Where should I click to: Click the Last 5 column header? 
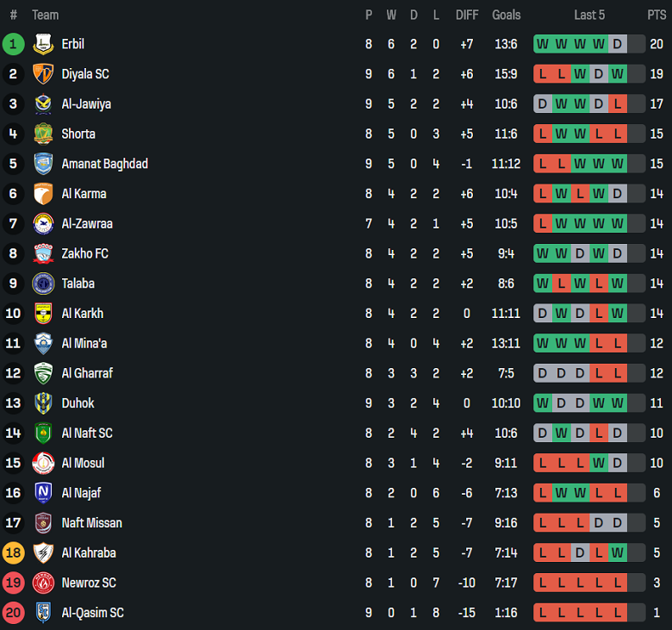(589, 15)
